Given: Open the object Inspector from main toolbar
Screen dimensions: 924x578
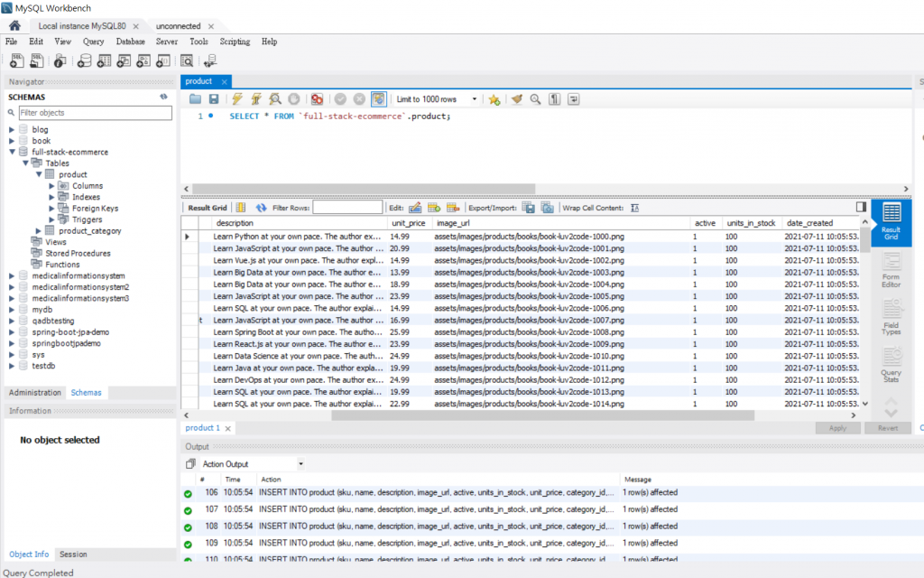Looking at the screenshot, I should 60,61.
